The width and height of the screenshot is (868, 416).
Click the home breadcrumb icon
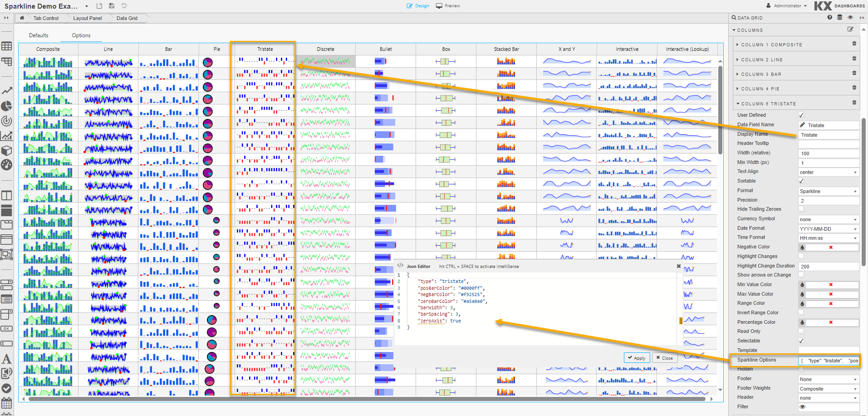22,18
